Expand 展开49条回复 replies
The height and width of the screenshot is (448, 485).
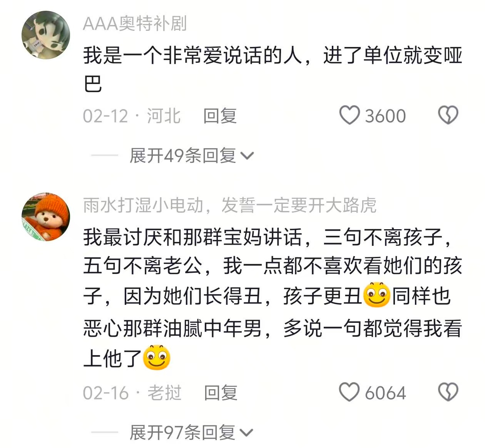coord(191,156)
